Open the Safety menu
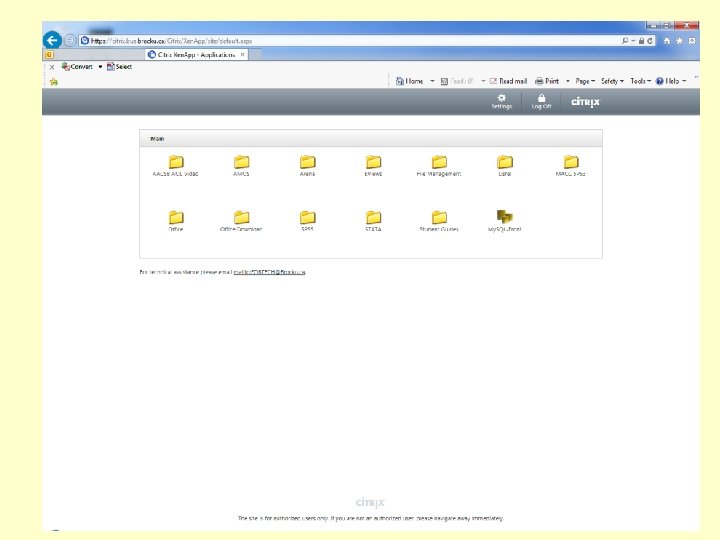Screen dimensions: 720x540 coord(613,81)
